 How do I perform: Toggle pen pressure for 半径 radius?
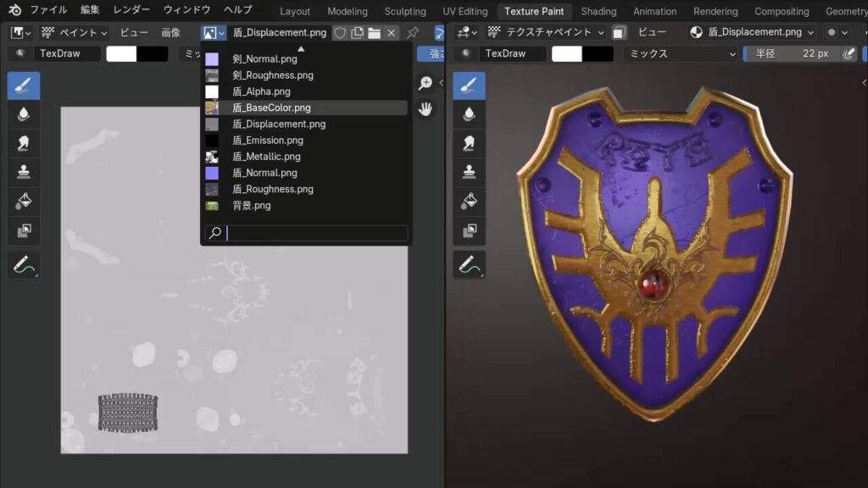[848, 53]
